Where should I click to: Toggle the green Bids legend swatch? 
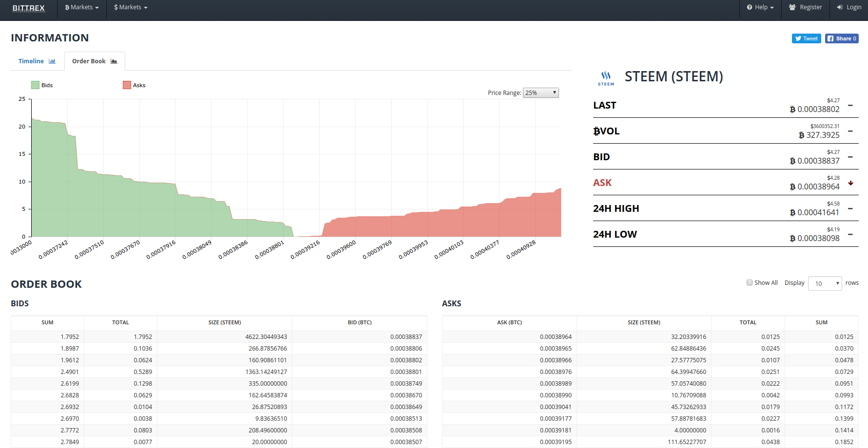pos(35,85)
